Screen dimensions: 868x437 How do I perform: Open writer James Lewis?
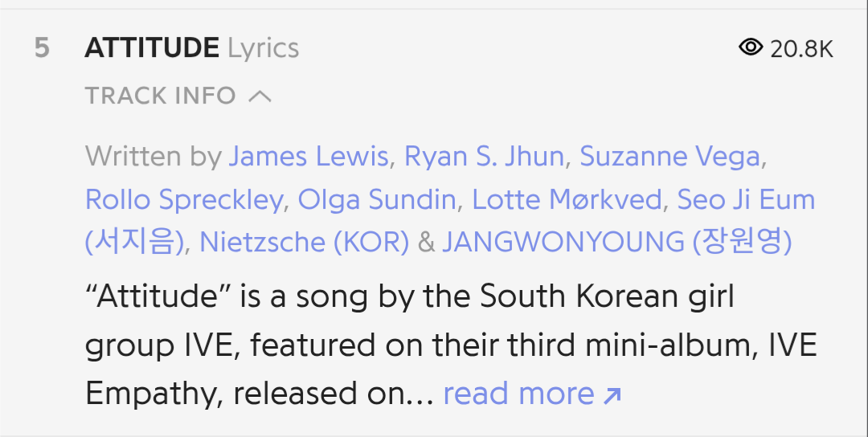coord(309,156)
